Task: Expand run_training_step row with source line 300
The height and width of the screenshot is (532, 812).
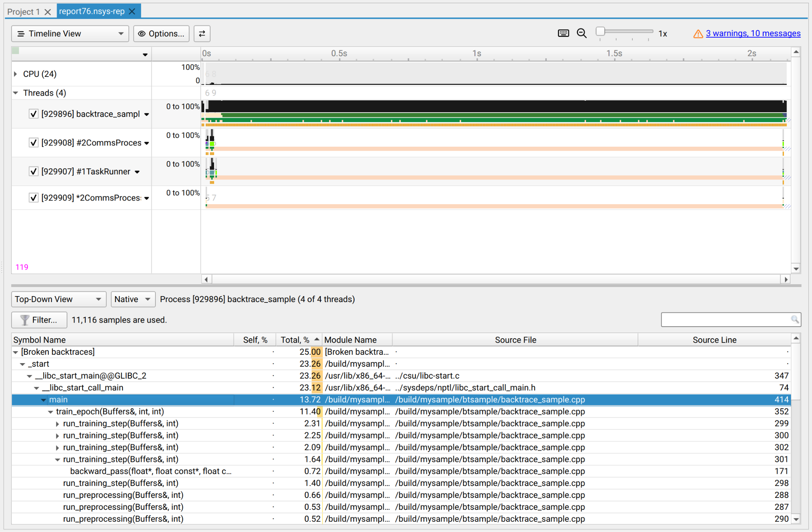Action: tap(57, 436)
